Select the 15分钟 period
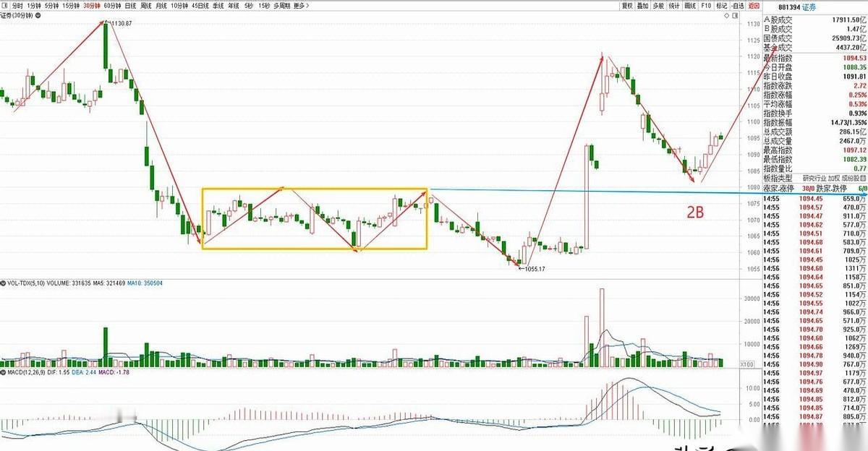Image resolution: width=868 pixels, height=451 pixels. coord(71,6)
